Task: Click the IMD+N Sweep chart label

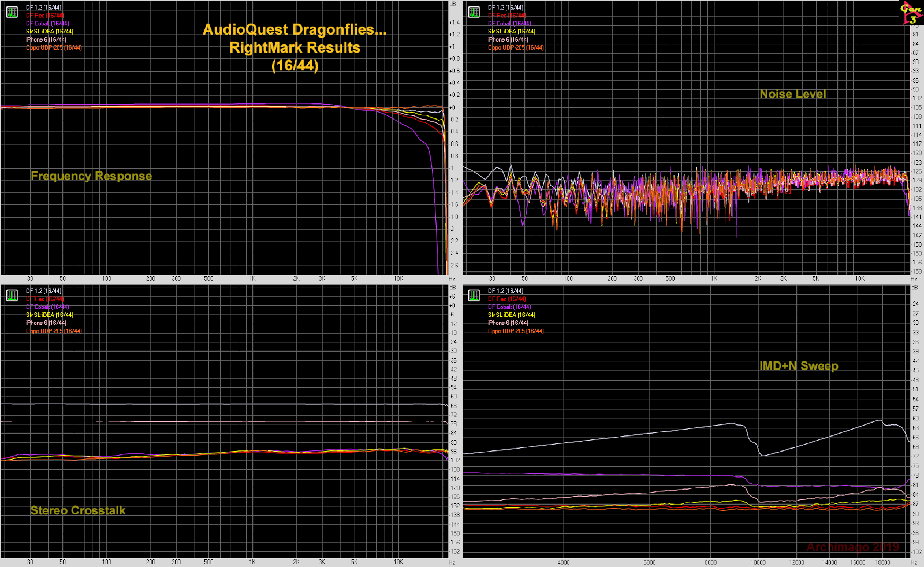Action: pos(799,366)
